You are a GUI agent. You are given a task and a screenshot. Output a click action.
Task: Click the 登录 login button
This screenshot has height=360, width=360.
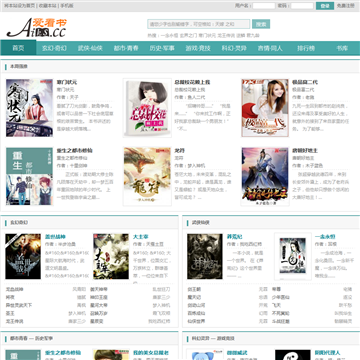(325, 6)
